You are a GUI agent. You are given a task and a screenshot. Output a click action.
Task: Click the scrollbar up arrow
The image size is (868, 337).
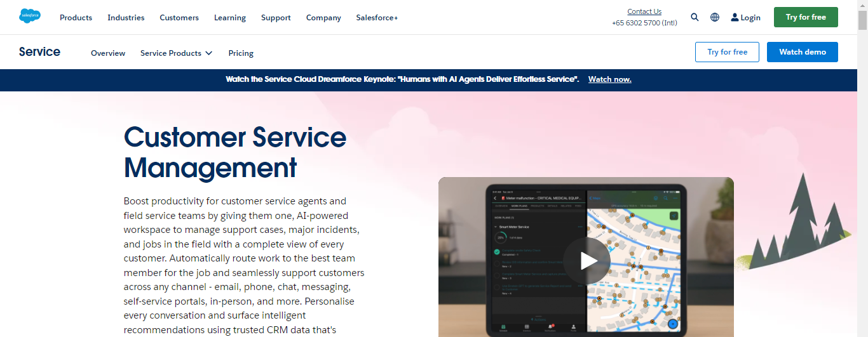(x=862, y=5)
